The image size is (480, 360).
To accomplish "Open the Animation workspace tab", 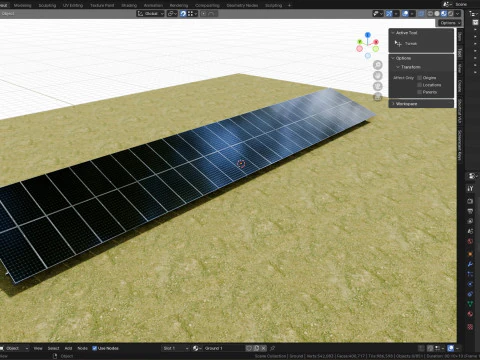I will coord(153,5).
